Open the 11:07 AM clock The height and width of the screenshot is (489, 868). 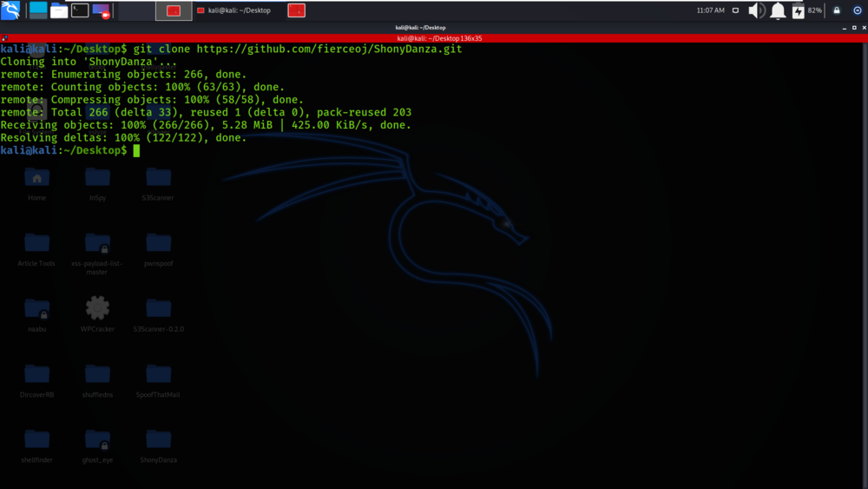[710, 10]
